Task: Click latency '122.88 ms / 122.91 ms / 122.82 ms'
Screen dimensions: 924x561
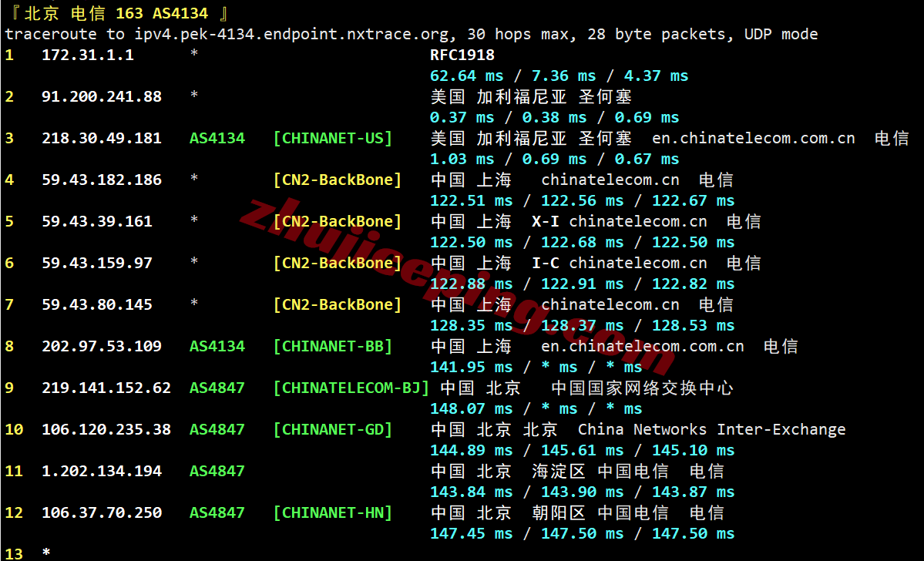Action: pyautogui.click(x=582, y=284)
